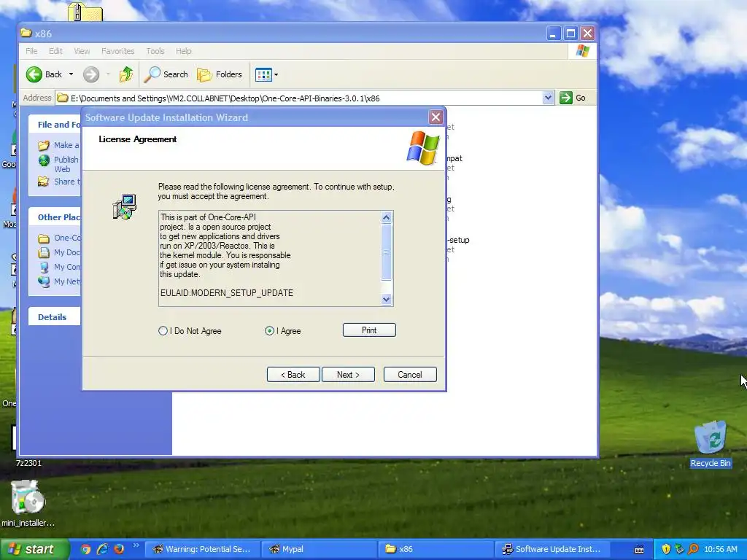Launch Firefox from Quick Launch

pyautogui.click(x=119, y=549)
